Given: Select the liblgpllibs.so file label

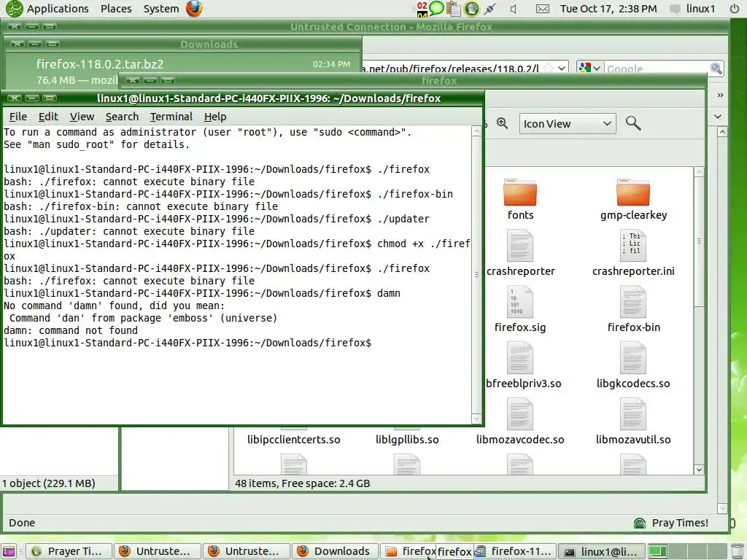Looking at the screenshot, I should tap(407, 440).
